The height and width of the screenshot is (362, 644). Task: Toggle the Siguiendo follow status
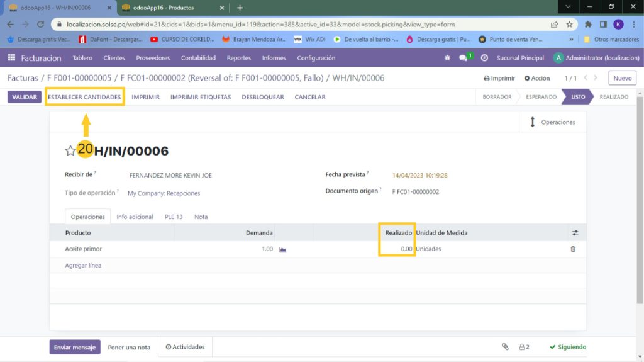tap(567, 347)
